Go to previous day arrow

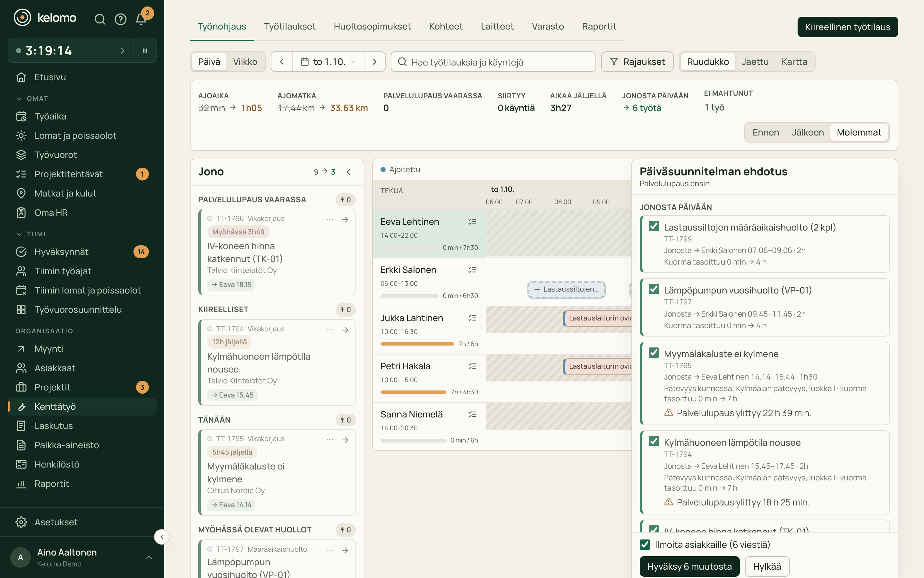(x=282, y=62)
